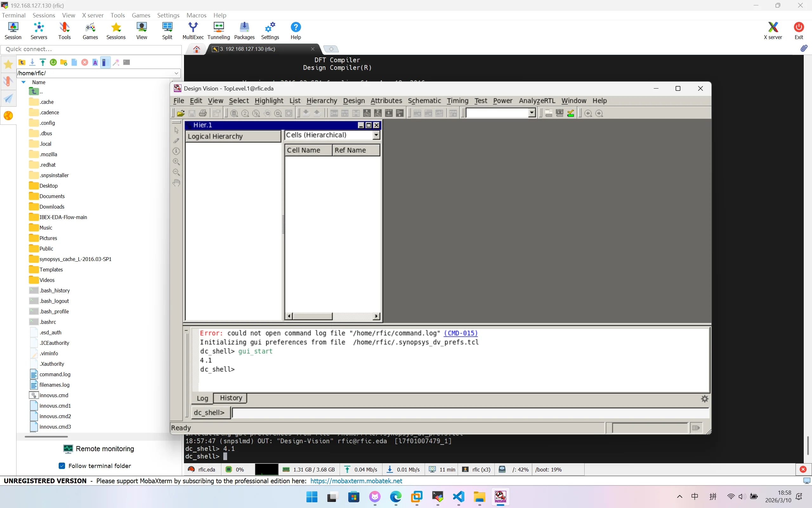Click the paperclip attachment icon in MobaXterm
Screen dimensions: 812x508
804,48
